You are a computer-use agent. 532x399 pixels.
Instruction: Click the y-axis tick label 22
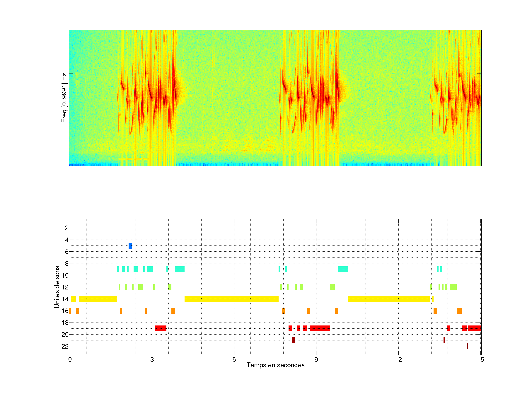click(x=65, y=346)
